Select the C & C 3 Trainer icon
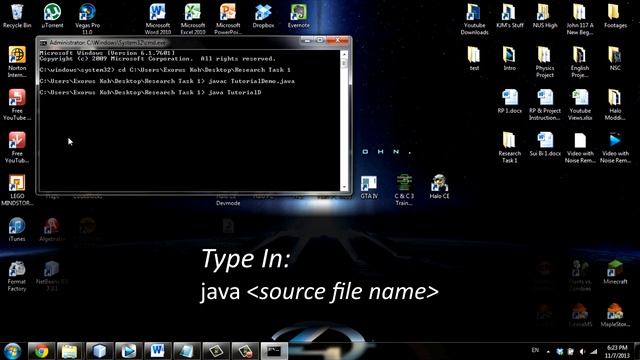This screenshot has width=640, height=360. click(x=404, y=190)
